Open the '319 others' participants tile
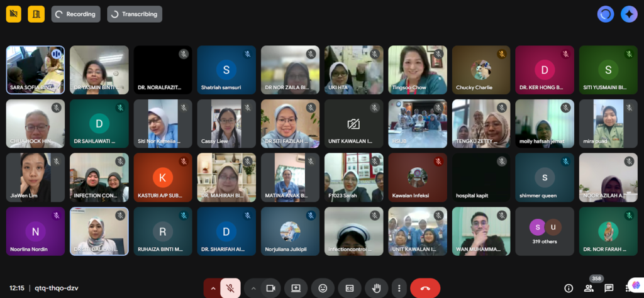The width and height of the screenshot is (644, 298). pos(545,231)
